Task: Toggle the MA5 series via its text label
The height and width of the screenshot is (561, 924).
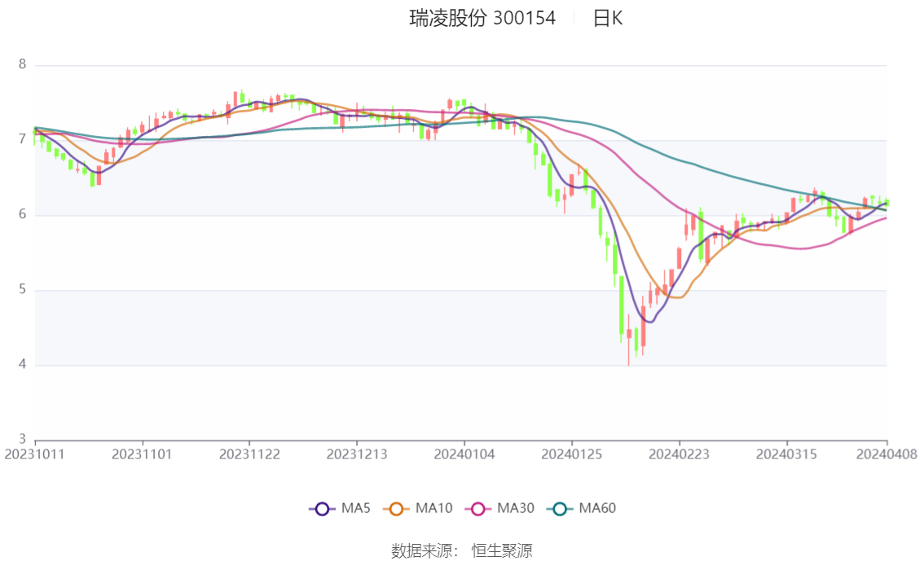Action: tap(355, 509)
